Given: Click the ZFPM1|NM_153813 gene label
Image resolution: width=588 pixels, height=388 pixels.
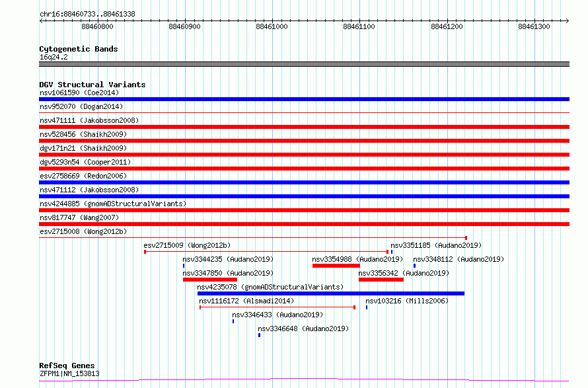Looking at the screenshot, I should coord(69,373).
